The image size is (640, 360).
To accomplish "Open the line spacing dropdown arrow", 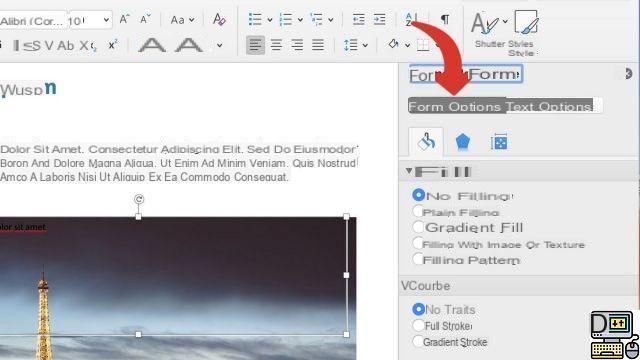I will (x=365, y=45).
